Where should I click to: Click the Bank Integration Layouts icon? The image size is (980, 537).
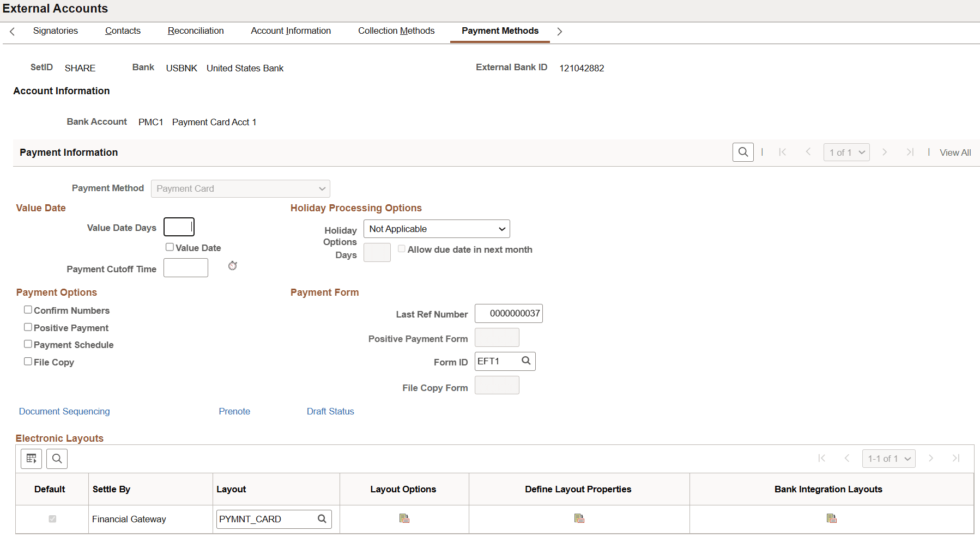click(x=831, y=518)
